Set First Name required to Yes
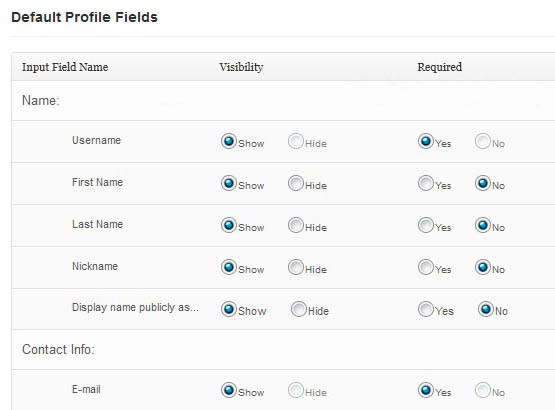Screen dimensions: 555x410 point(426,183)
